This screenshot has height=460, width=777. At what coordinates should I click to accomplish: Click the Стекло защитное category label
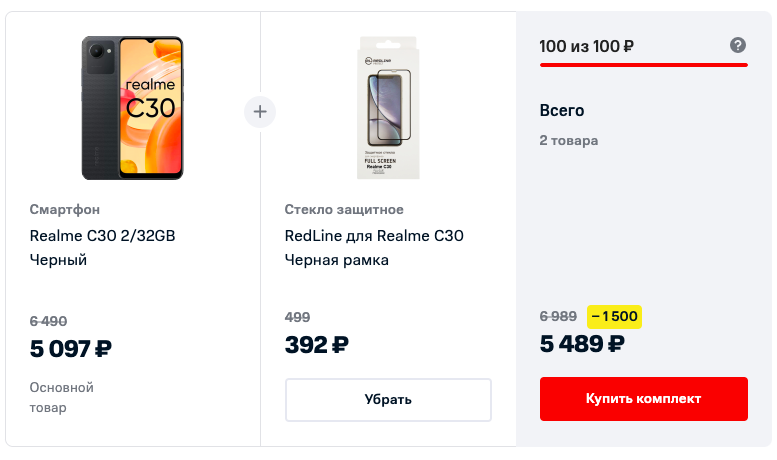tap(344, 209)
